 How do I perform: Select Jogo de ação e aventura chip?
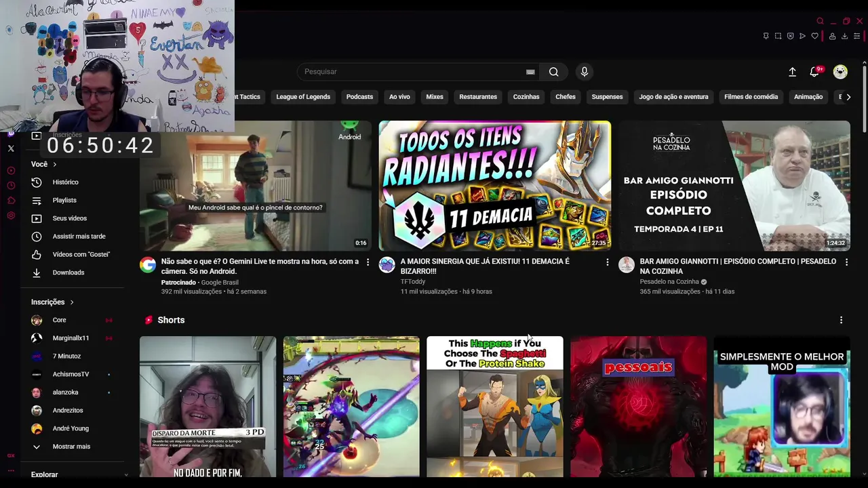point(673,97)
